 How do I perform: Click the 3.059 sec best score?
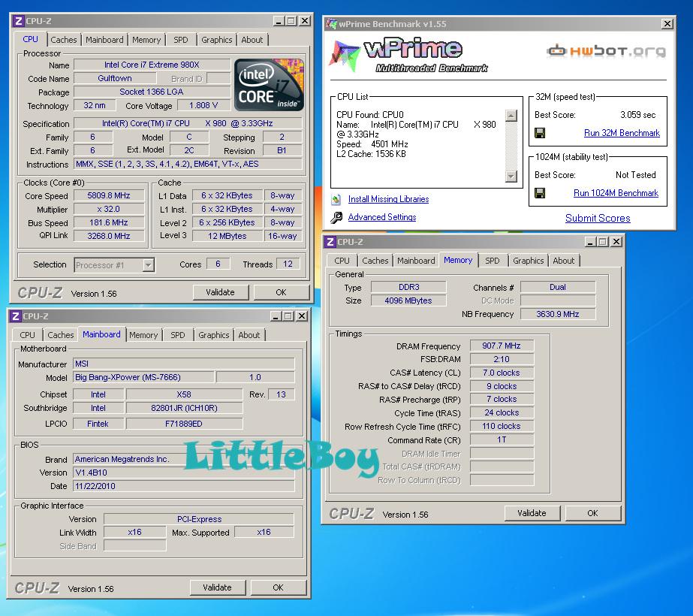tap(637, 115)
